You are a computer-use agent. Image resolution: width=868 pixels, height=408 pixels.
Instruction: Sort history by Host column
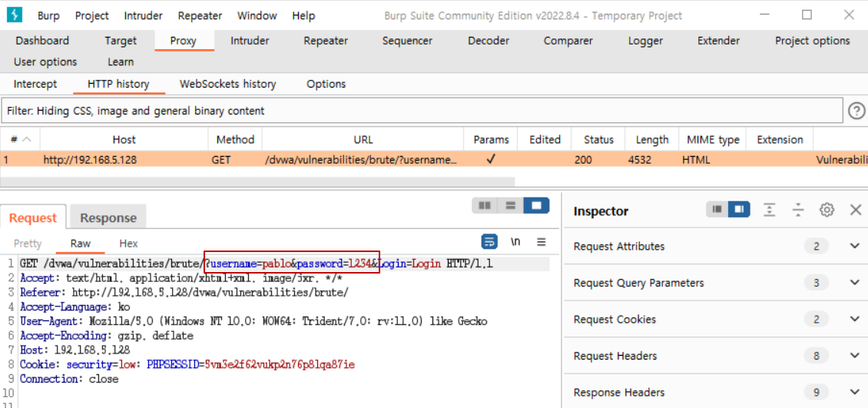(124, 140)
